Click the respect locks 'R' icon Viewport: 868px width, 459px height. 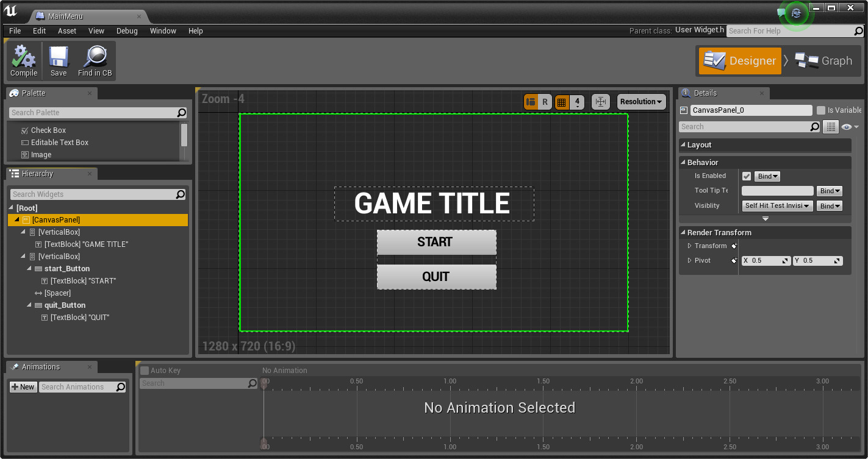[x=545, y=102]
